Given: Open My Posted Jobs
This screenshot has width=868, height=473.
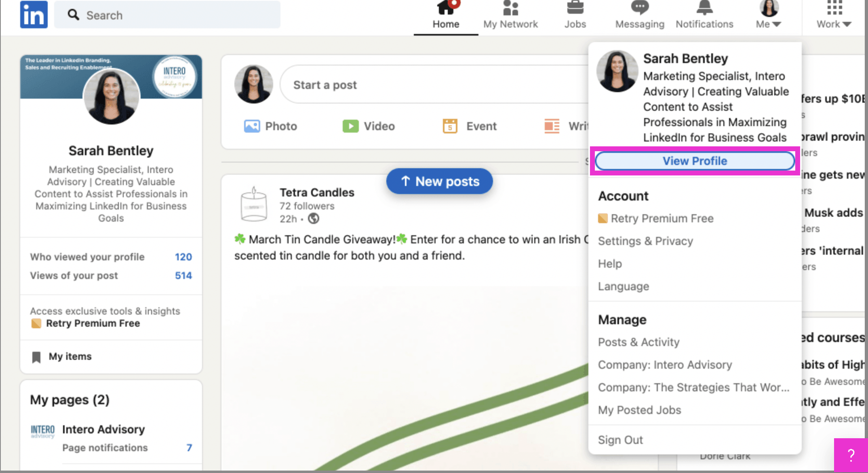Looking at the screenshot, I should coord(639,410).
